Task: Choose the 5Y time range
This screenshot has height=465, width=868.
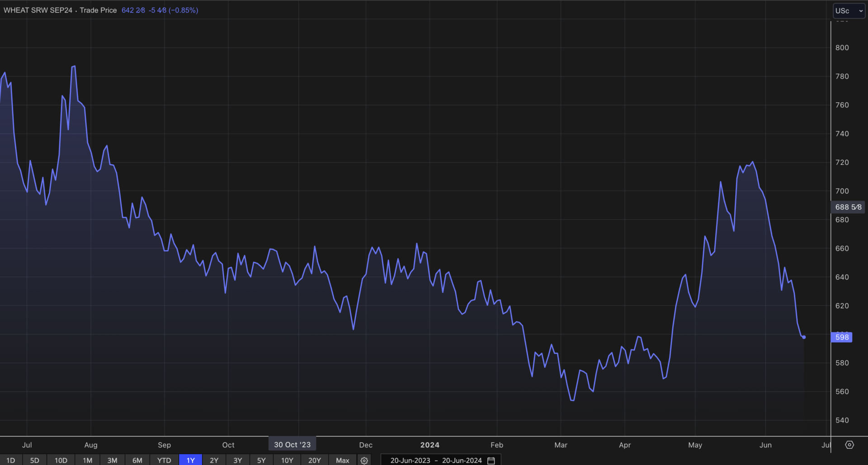Action: point(261,460)
